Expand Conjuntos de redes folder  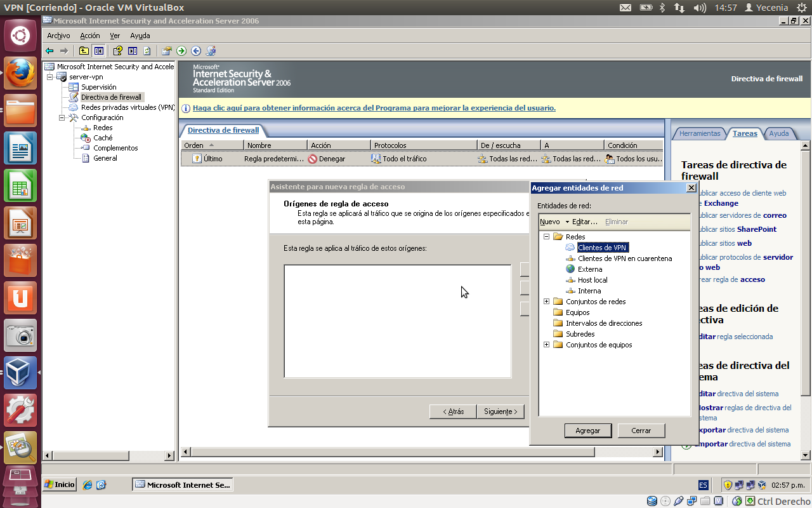tap(546, 301)
